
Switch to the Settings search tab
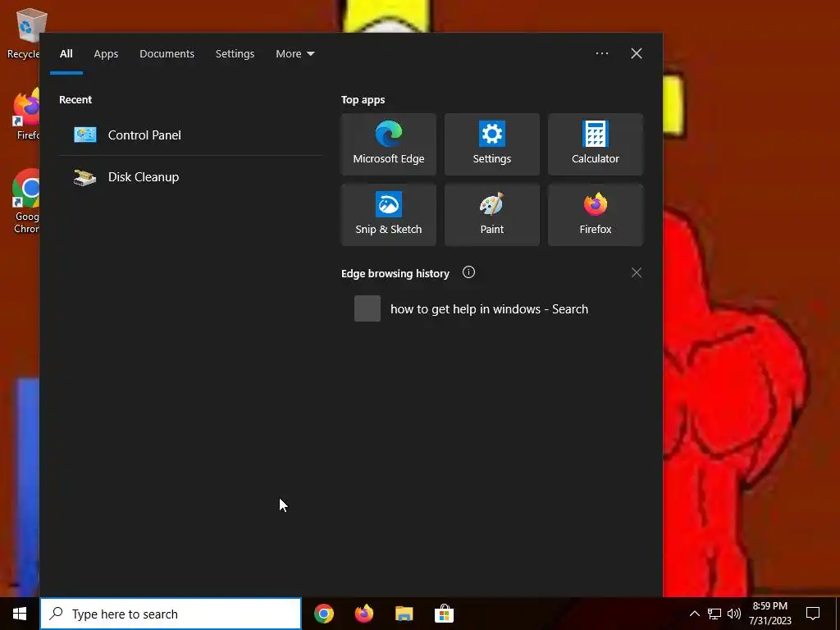pos(235,53)
